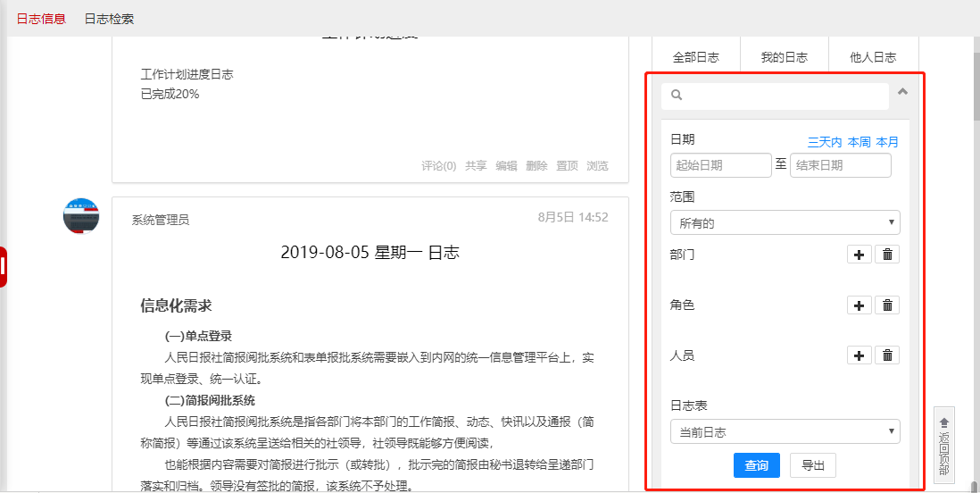The height and width of the screenshot is (493, 980).
Task: Click 返回顶部 back-to-top button
Action: (943, 446)
